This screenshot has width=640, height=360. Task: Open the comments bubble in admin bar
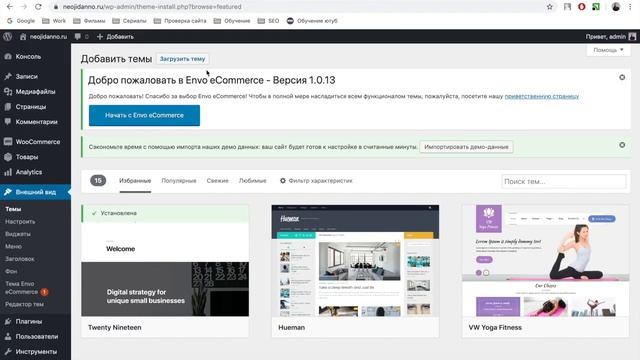[82, 37]
